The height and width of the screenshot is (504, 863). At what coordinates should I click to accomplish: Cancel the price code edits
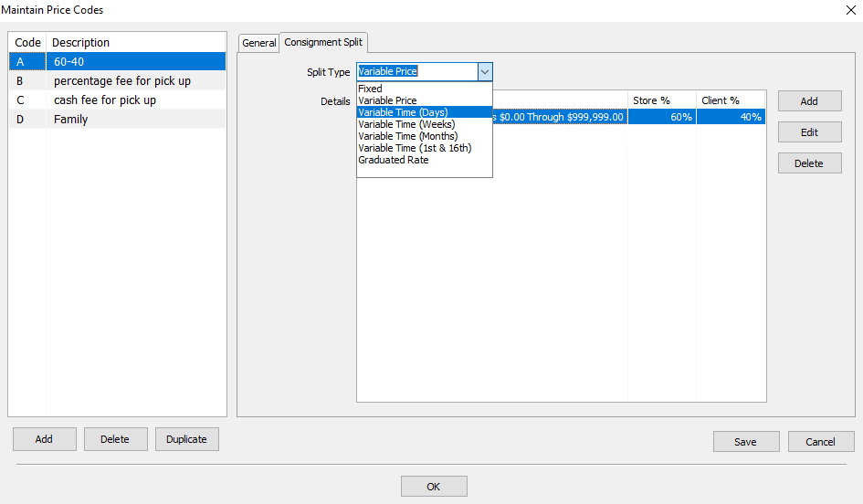pyautogui.click(x=821, y=442)
